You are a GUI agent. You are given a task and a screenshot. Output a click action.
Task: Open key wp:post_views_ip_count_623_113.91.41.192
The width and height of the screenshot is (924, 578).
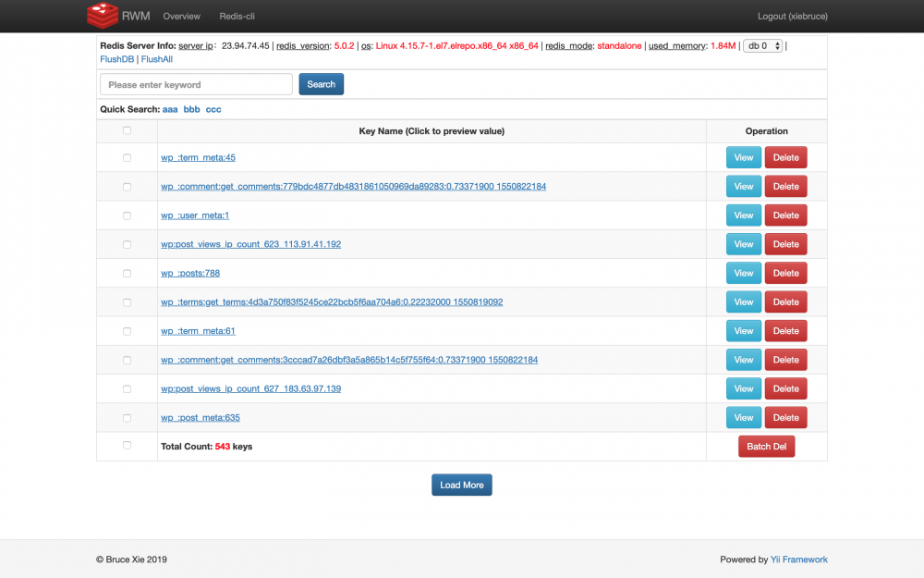[251, 244]
